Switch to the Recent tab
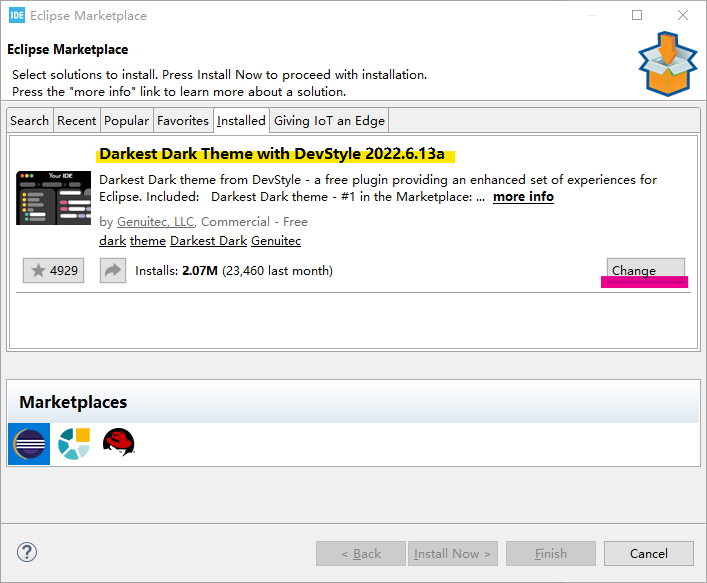This screenshot has height=583, width=707. 77,120
